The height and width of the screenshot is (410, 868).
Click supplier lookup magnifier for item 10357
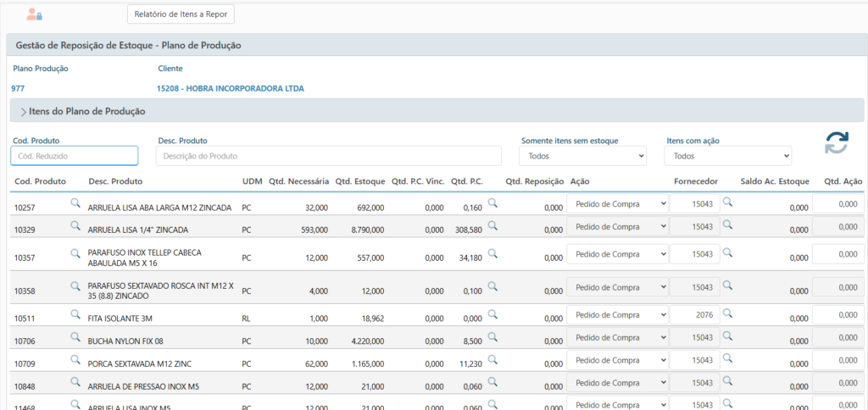pos(727,252)
